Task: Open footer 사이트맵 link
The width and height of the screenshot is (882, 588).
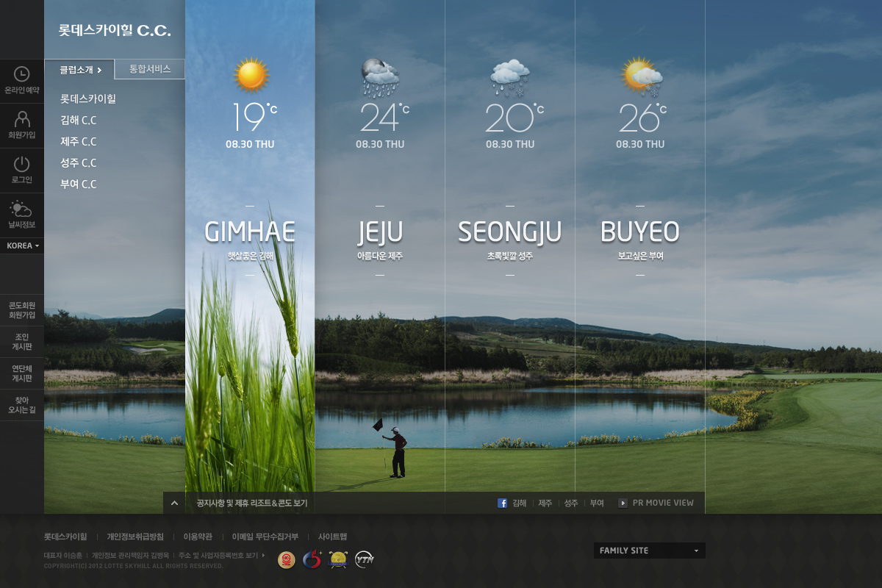Action: 332,537
